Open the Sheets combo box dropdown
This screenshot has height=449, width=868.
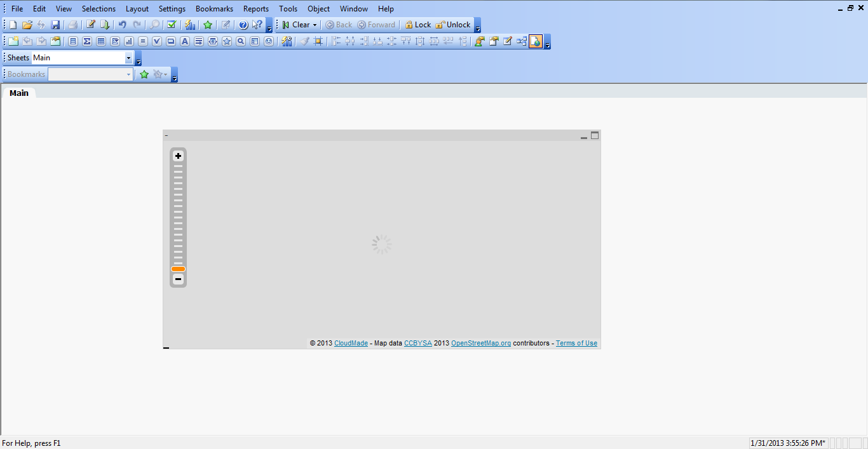(128, 58)
